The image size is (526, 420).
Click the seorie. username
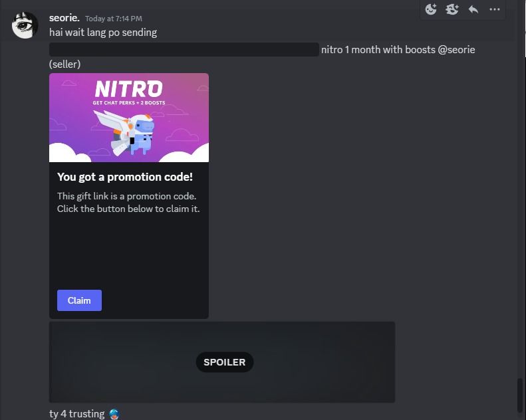[x=64, y=18]
